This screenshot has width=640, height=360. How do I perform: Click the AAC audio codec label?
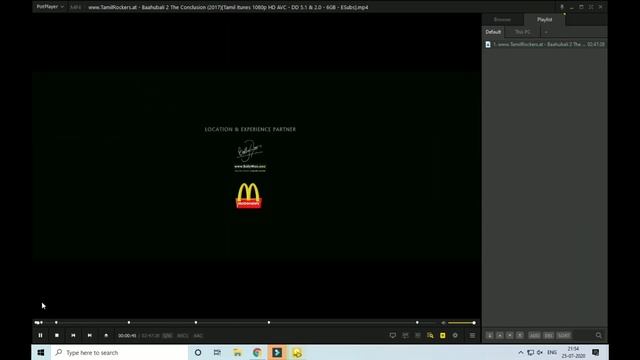pyautogui.click(x=198, y=336)
